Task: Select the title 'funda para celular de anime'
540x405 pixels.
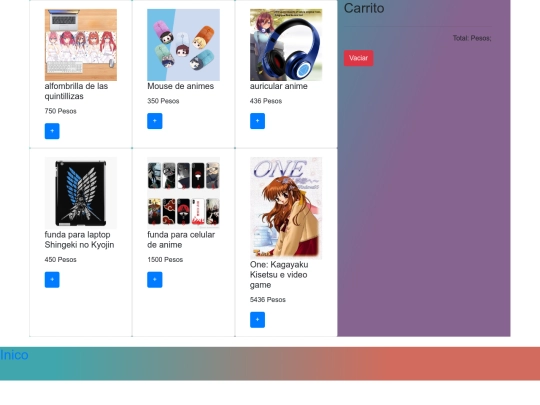Action: point(181,240)
